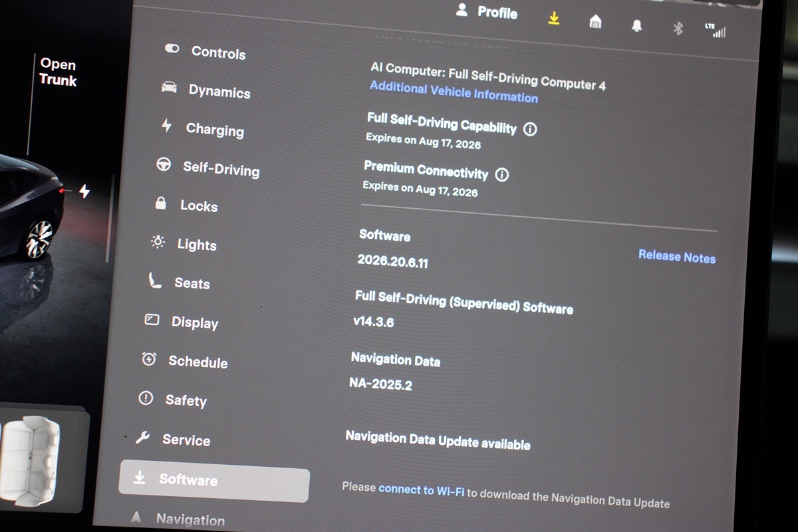
Task: Tap Navigation Data Update available text
Action: pos(438,441)
